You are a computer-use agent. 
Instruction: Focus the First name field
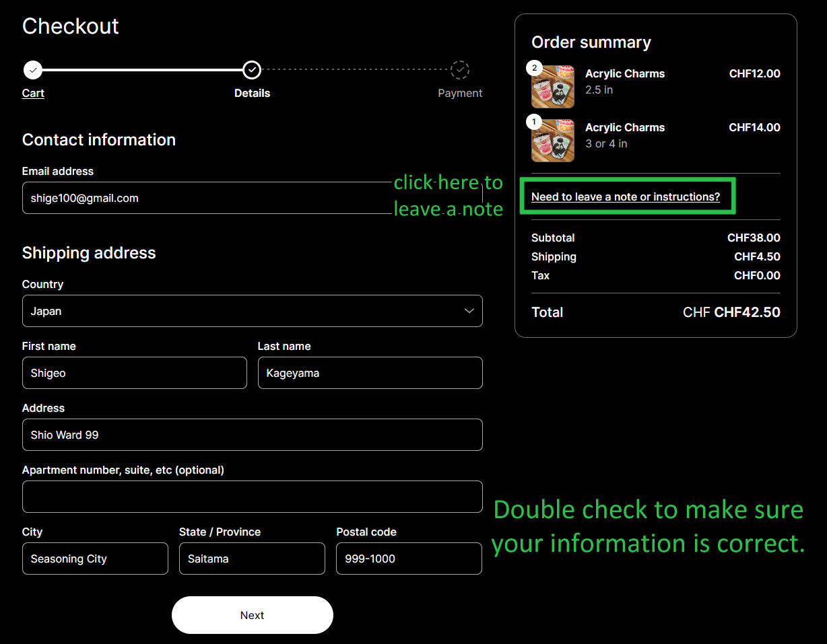pos(134,373)
